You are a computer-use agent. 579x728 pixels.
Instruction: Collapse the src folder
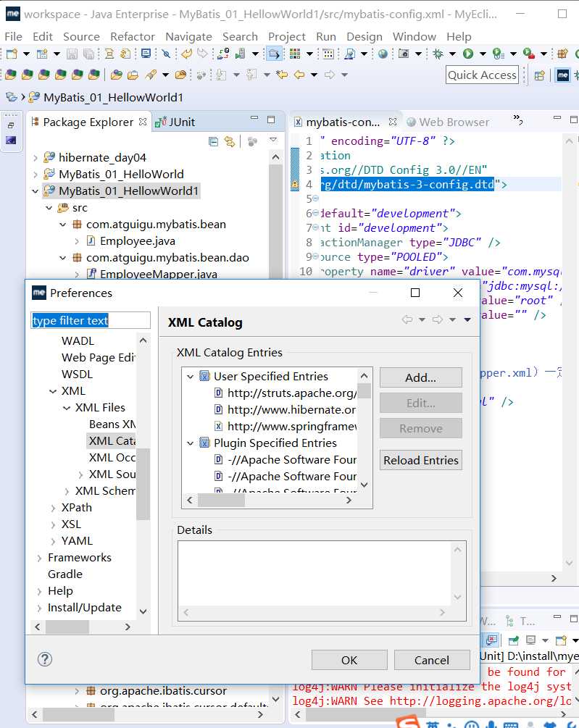point(49,208)
